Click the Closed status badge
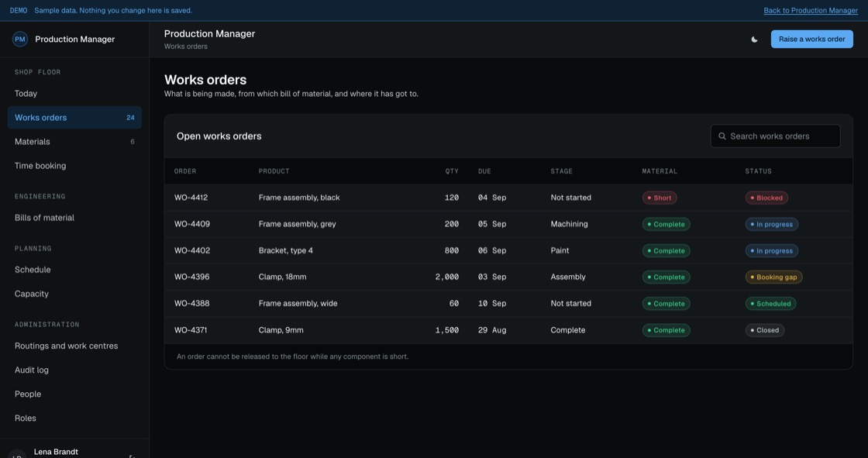Screen dimensions: 868x458 764,330
